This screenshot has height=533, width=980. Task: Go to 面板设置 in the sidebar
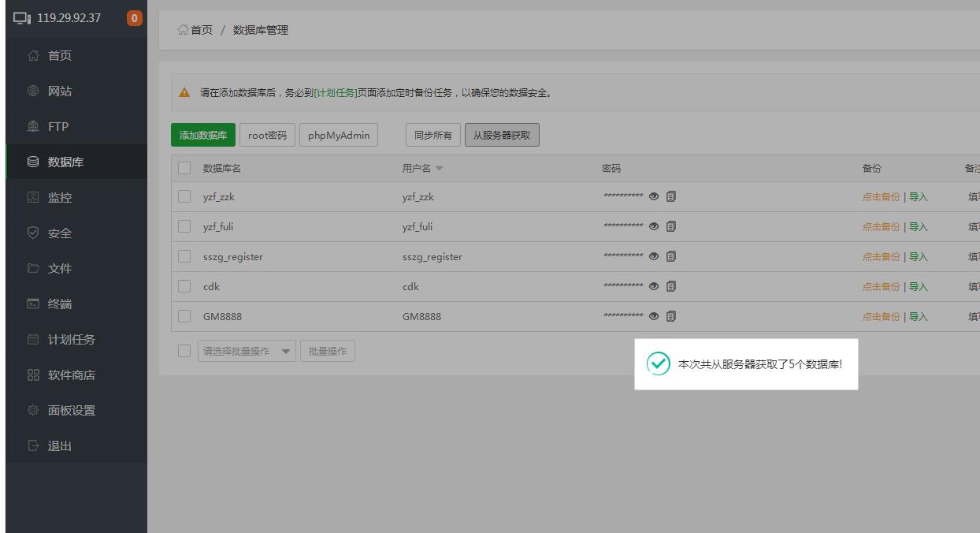[x=71, y=411]
